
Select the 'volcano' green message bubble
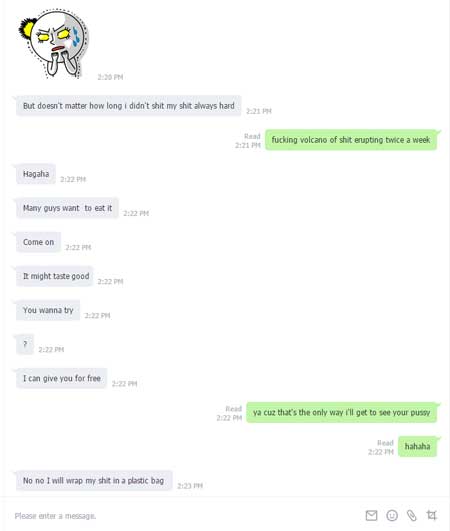(351, 140)
